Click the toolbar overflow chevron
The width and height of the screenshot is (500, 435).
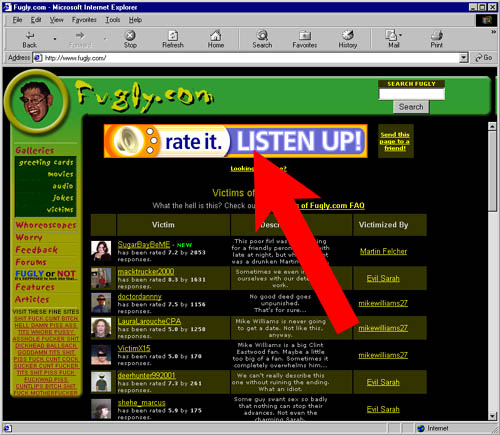pos(493,32)
